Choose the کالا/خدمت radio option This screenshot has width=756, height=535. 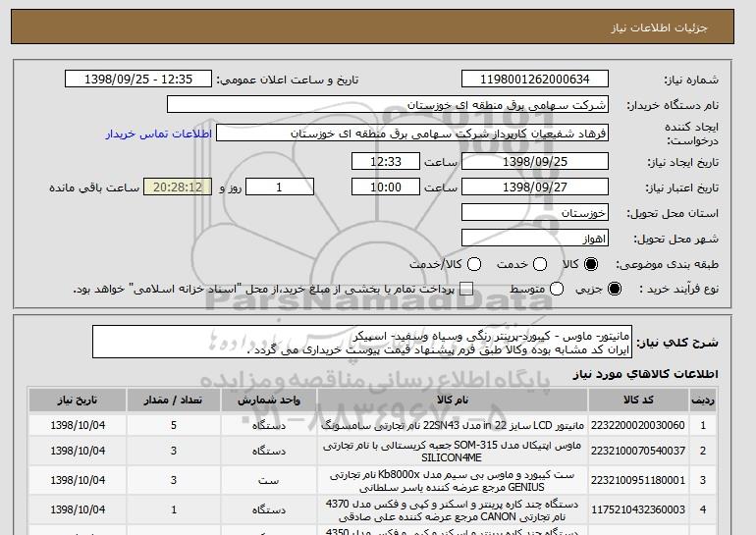[x=474, y=265]
